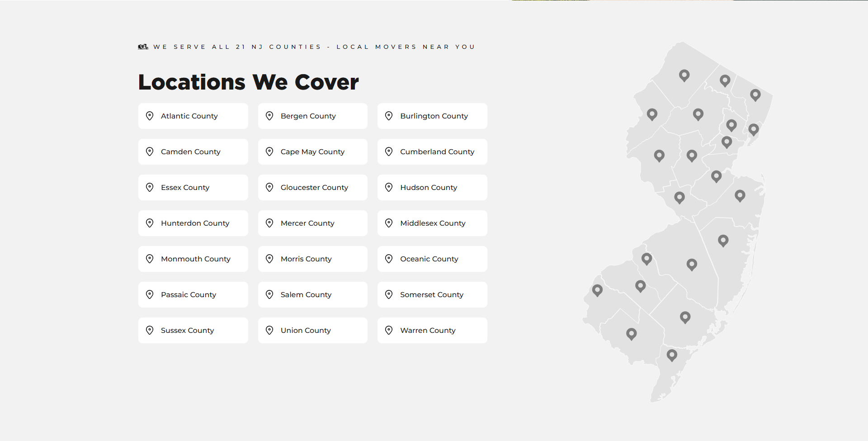Select Somerset County
The height and width of the screenshot is (441, 868).
click(432, 294)
